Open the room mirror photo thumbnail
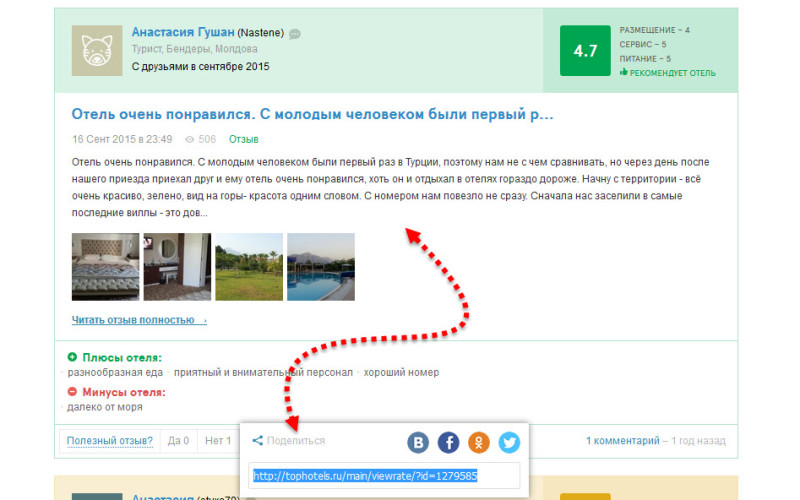 click(177, 267)
